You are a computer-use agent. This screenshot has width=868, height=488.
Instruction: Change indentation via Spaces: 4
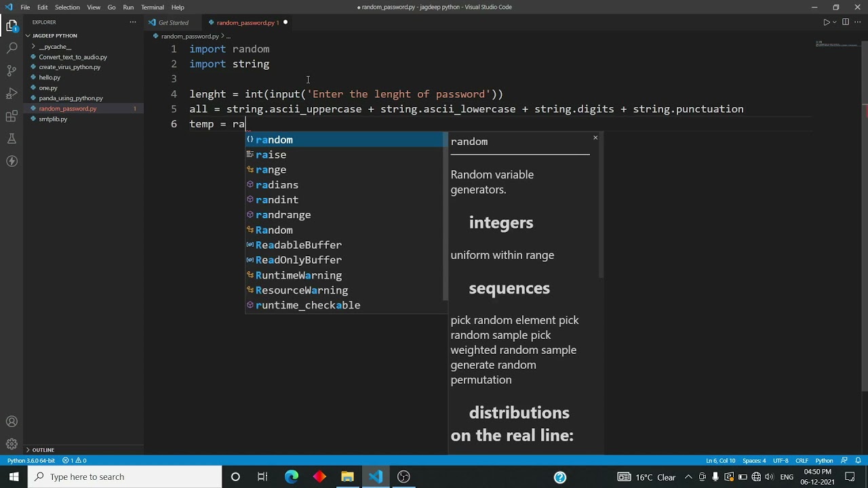[x=754, y=461]
